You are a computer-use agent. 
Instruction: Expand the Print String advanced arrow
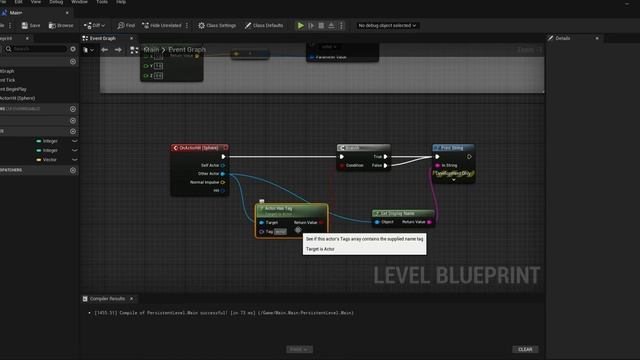click(453, 180)
